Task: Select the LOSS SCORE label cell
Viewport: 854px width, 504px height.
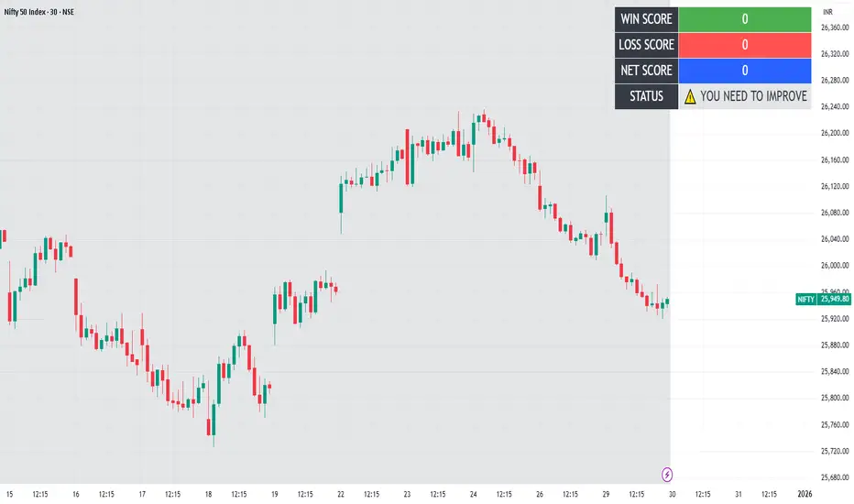Action: [647, 45]
